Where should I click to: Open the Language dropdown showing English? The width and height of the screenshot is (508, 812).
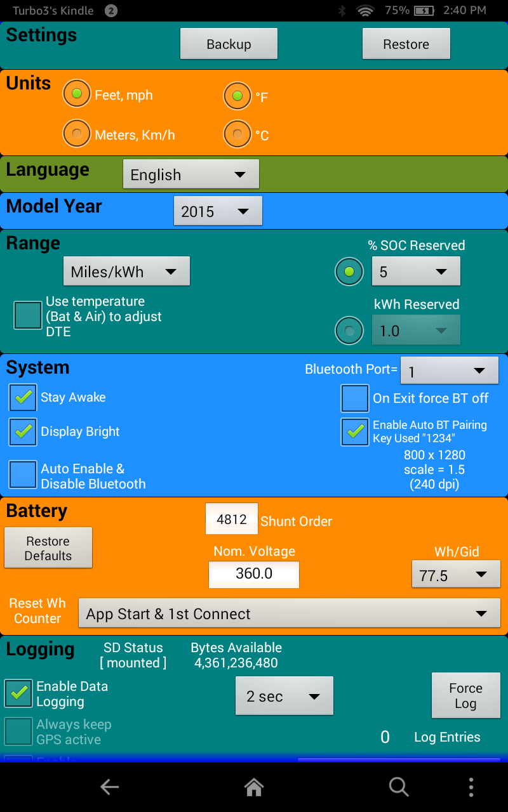coord(190,174)
